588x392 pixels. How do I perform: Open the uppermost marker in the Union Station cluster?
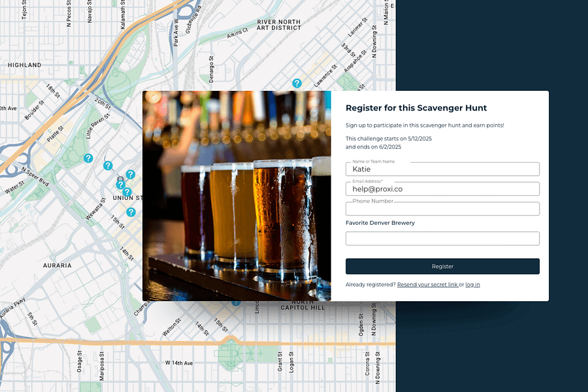pos(131,174)
